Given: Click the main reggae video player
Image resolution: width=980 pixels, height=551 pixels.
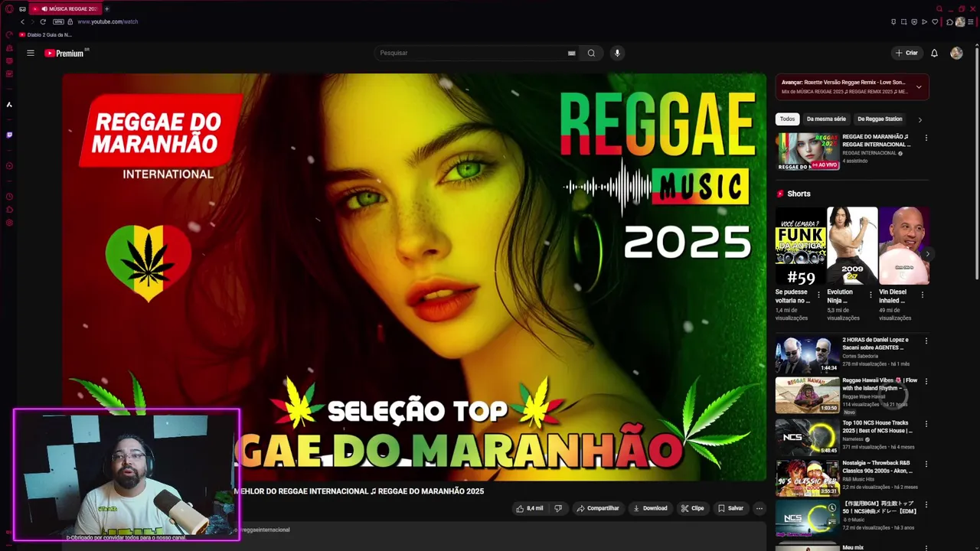Looking at the screenshot, I should coord(414,277).
